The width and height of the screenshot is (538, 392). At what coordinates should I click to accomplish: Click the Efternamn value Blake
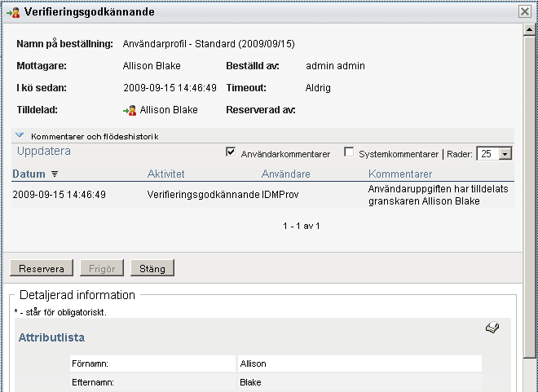click(250, 382)
